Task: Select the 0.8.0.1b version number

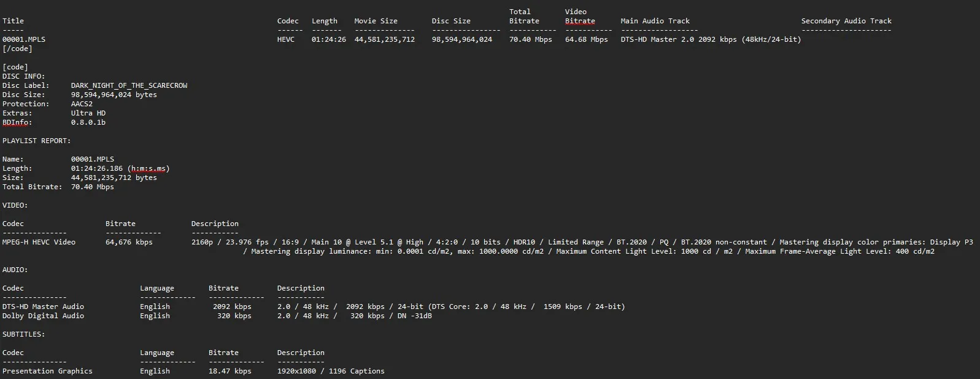Action: (88, 122)
